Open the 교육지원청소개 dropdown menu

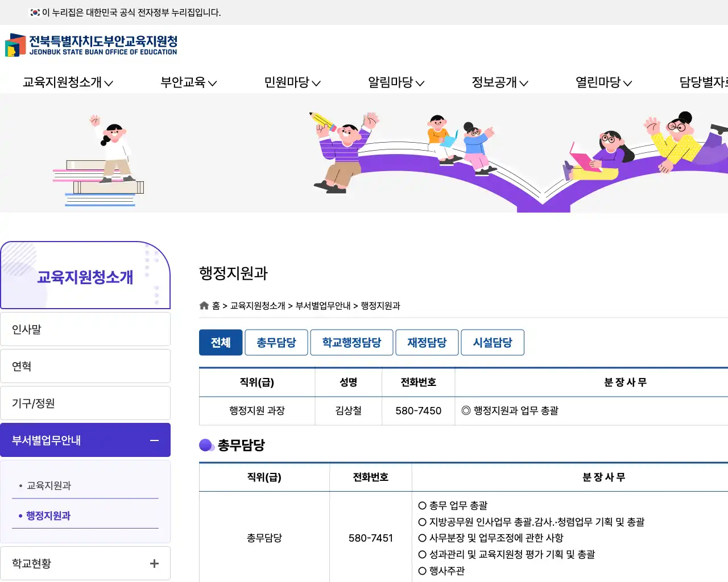[x=67, y=82]
